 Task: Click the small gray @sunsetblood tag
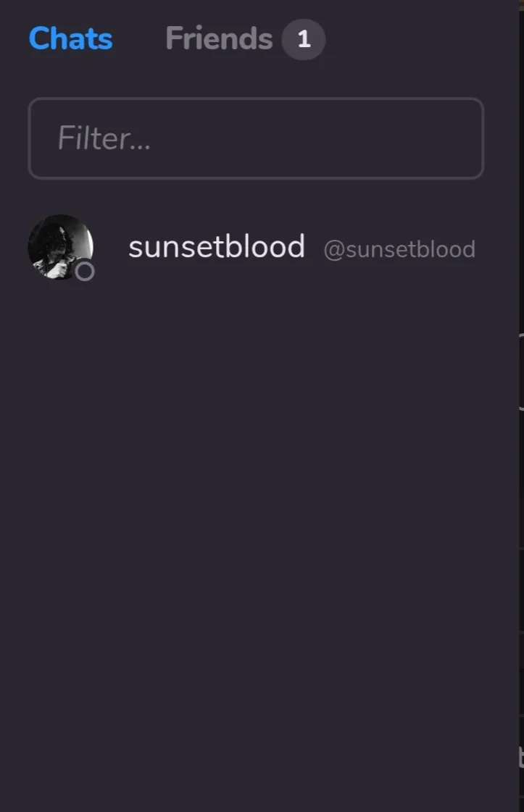[x=399, y=249]
